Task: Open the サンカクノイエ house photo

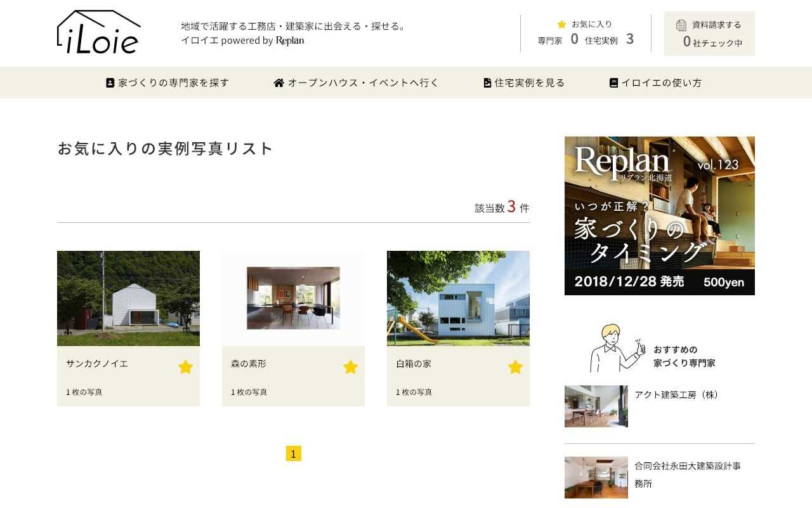Action: (x=128, y=298)
